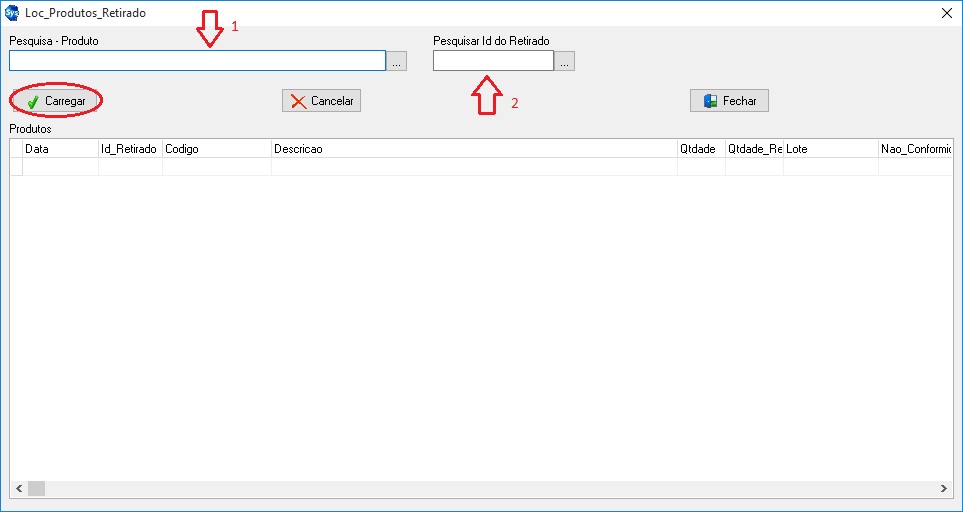The height and width of the screenshot is (512, 963).
Task: Click the Carregar button with green checkmark
Action: click(57, 101)
